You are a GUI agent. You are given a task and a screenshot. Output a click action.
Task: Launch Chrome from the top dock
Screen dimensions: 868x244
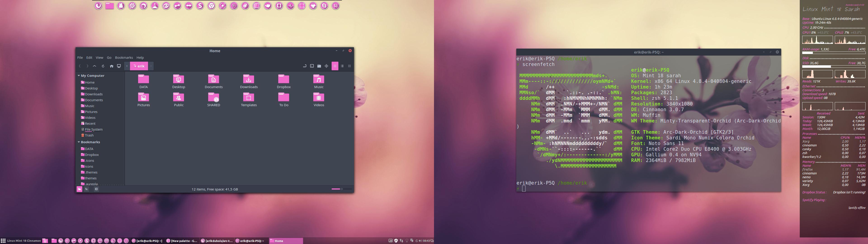click(x=211, y=6)
